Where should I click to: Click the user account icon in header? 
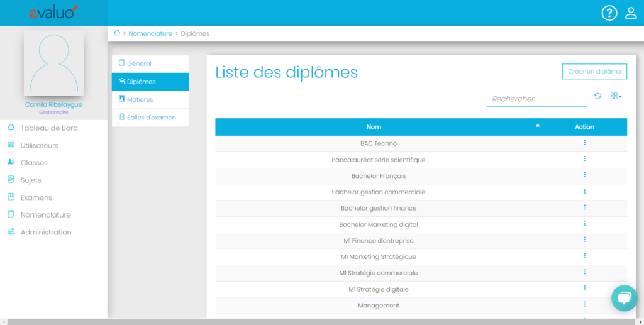(x=631, y=13)
